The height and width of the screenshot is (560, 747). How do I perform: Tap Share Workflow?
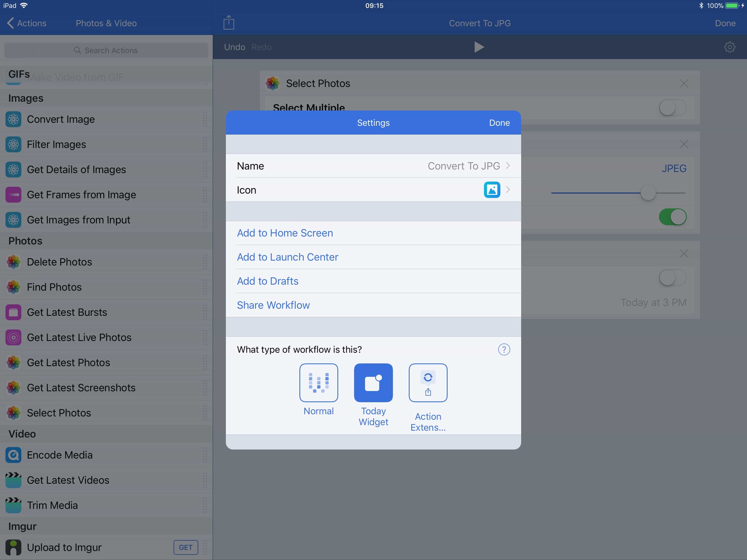(273, 305)
